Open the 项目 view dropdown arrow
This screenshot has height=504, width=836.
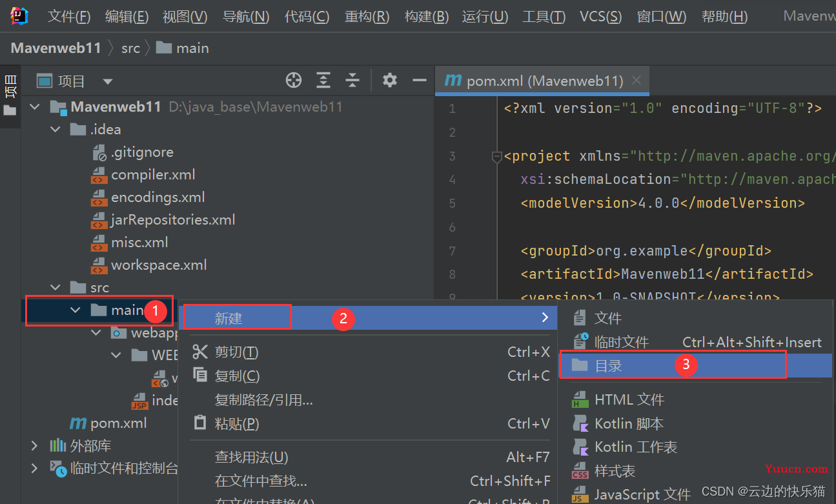(108, 81)
